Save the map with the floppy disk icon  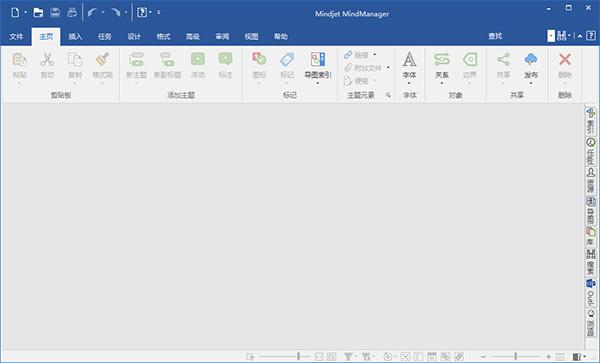(x=55, y=13)
